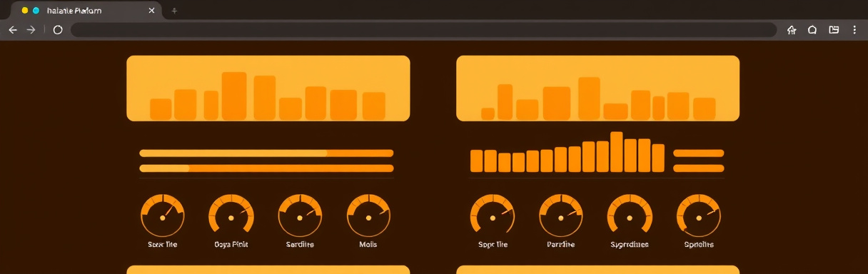Click the tallest bar in left chart
868x274 pixels.
pos(234,96)
